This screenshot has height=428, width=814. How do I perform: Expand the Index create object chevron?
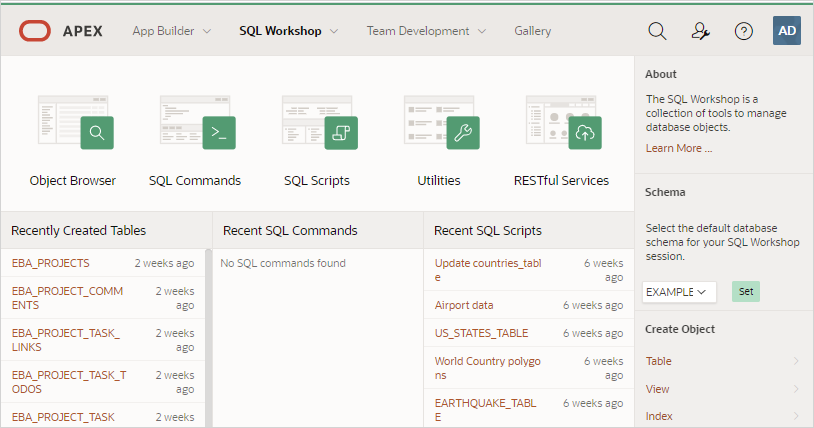tap(796, 416)
